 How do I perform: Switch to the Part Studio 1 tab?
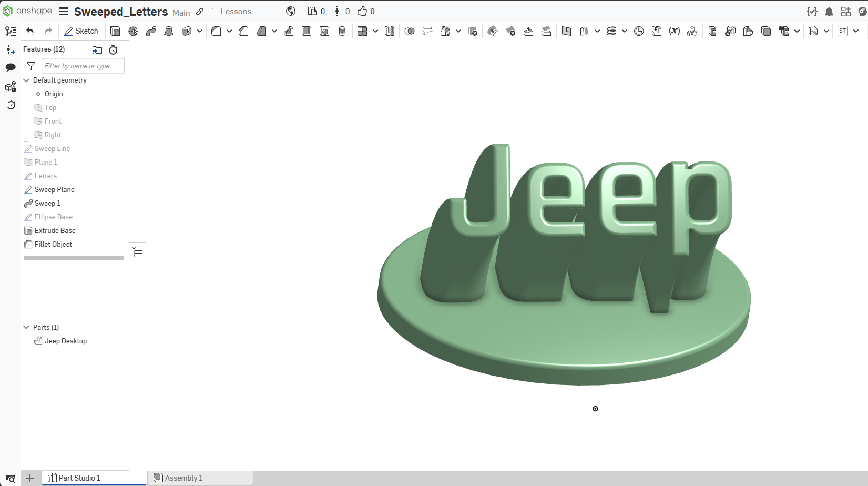coord(94,478)
